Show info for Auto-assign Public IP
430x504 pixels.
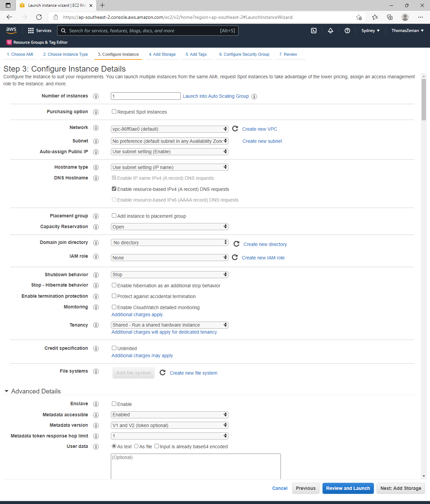96,152
